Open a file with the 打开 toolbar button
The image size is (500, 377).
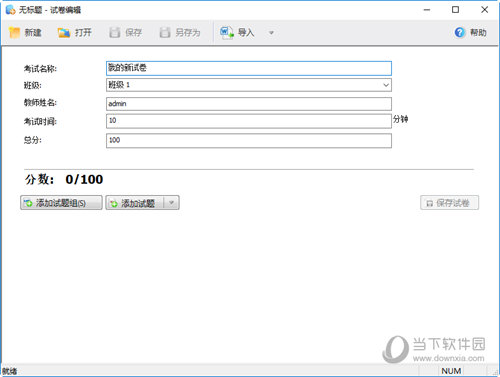click(75, 32)
